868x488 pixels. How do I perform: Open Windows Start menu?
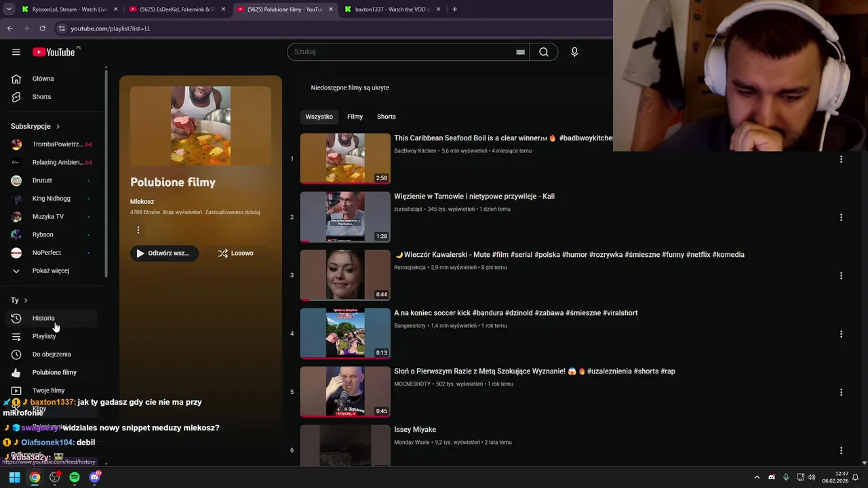pyautogui.click(x=14, y=477)
